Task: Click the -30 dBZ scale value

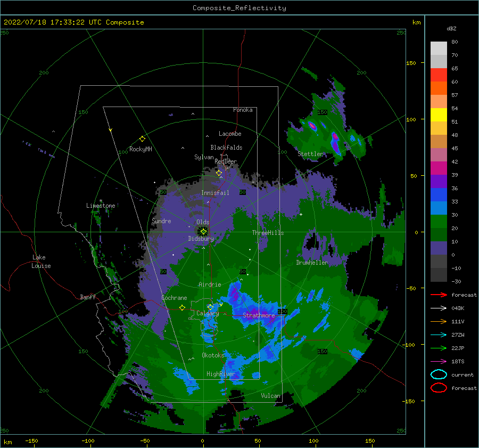Action: coord(456,281)
